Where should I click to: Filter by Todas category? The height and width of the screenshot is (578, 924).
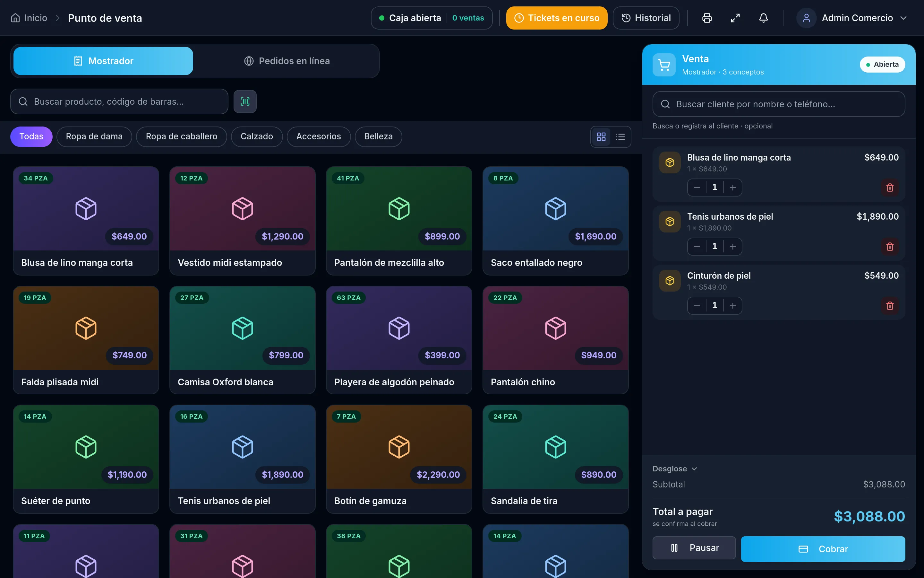tap(31, 136)
